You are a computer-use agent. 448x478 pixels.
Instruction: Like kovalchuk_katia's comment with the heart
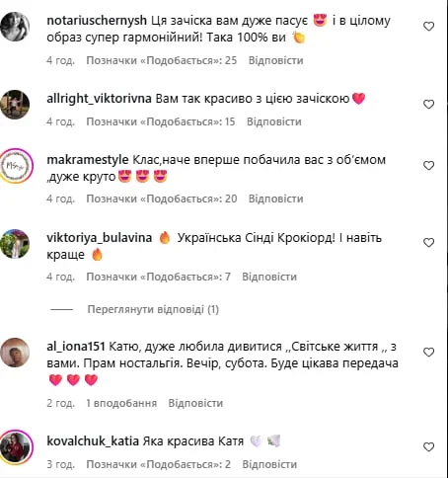428,447
